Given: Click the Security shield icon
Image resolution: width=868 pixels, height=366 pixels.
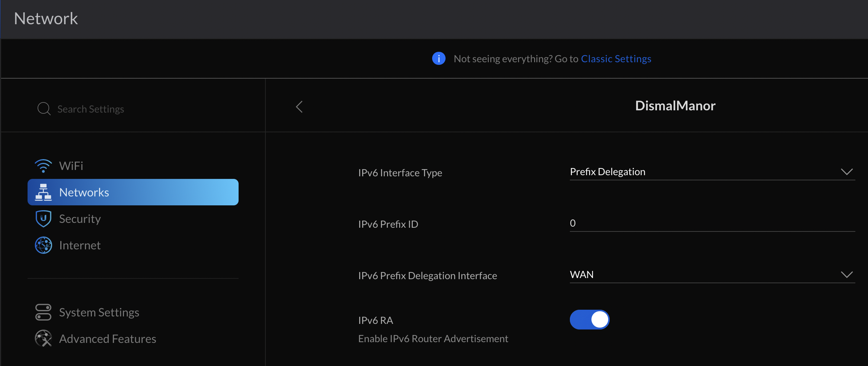Looking at the screenshot, I should coord(43,219).
